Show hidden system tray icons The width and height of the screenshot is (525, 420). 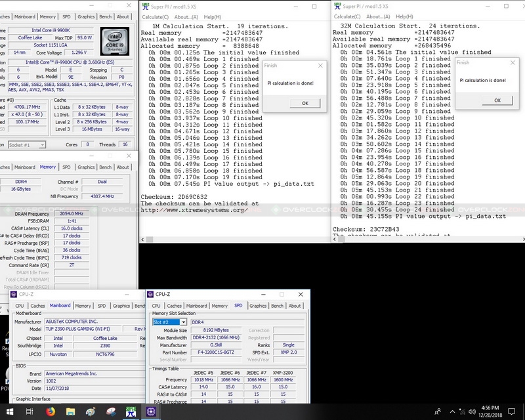452,411
